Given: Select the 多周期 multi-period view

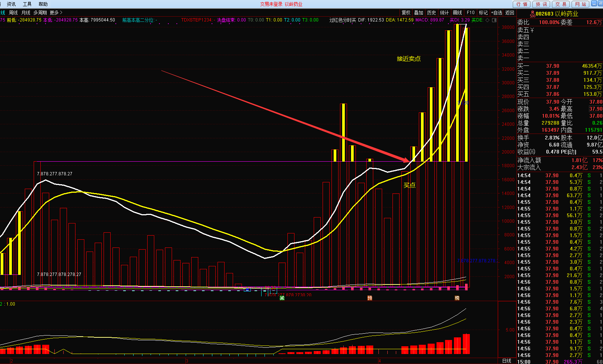Looking at the screenshot, I should tap(40, 13).
